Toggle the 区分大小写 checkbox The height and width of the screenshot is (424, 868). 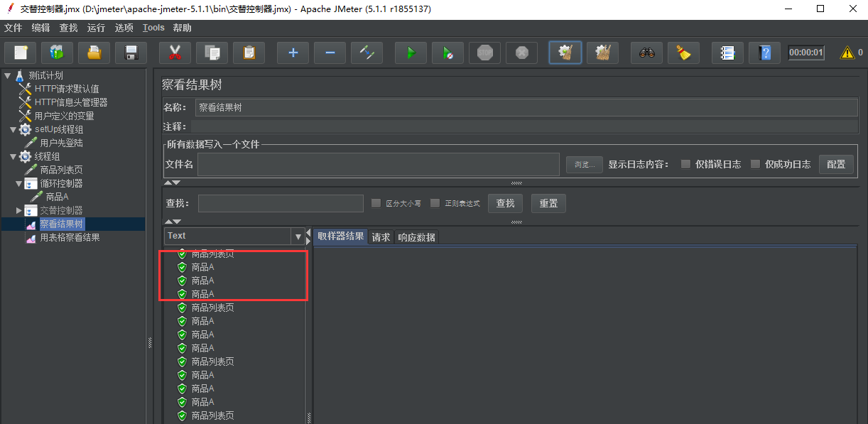coord(376,203)
